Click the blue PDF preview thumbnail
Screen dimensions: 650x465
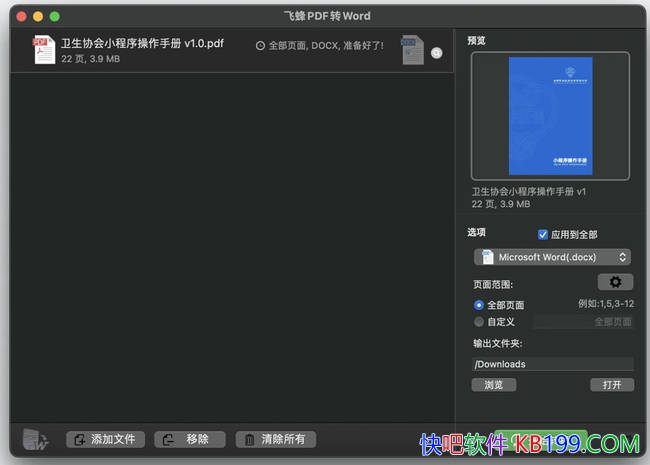pyautogui.click(x=550, y=116)
